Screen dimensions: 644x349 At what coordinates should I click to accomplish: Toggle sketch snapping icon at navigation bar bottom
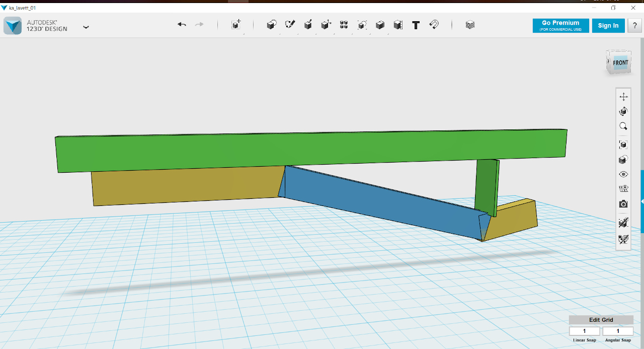point(623,239)
